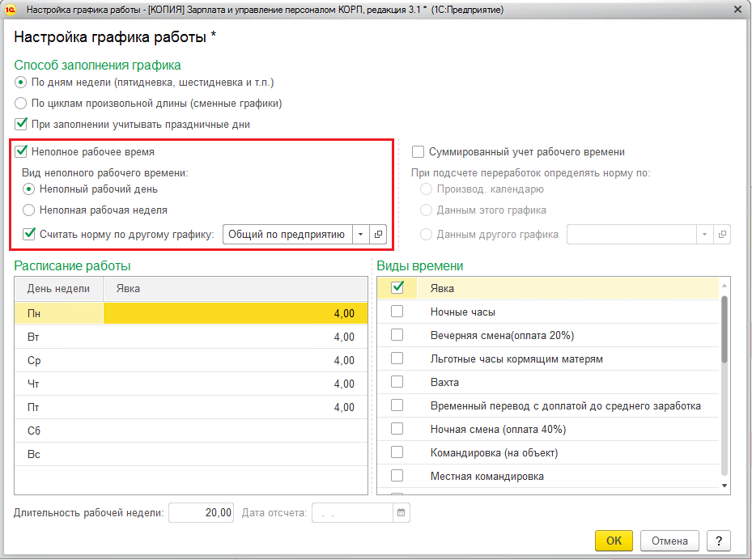752x560 pixels.
Task: Uncheck 'Неполное рабочее время' checkbox
Action: [20, 151]
